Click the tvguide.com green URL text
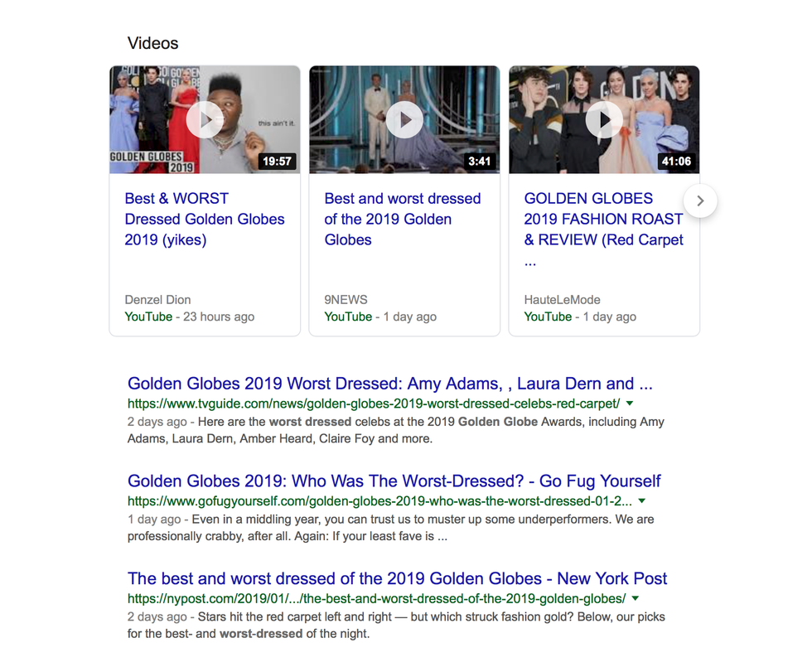This screenshot has width=812, height=667. (x=373, y=404)
